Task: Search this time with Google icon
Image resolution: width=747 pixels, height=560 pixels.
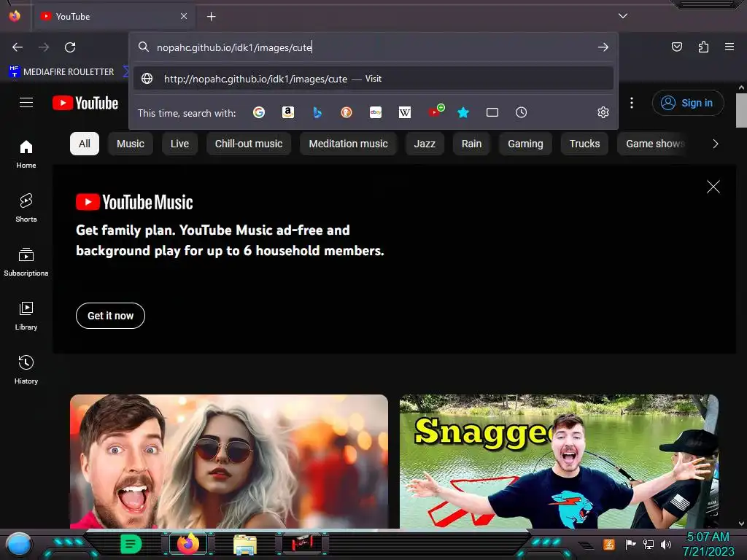Action: [x=259, y=112]
